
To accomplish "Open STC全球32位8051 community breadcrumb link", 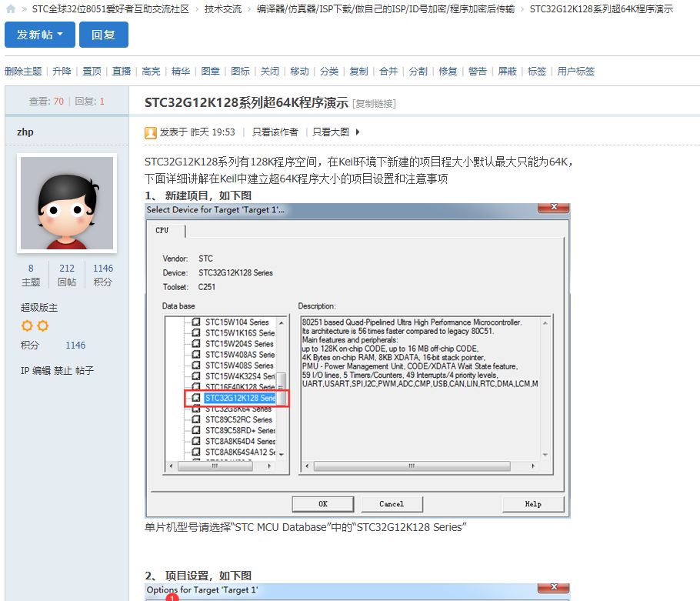I will click(x=111, y=9).
